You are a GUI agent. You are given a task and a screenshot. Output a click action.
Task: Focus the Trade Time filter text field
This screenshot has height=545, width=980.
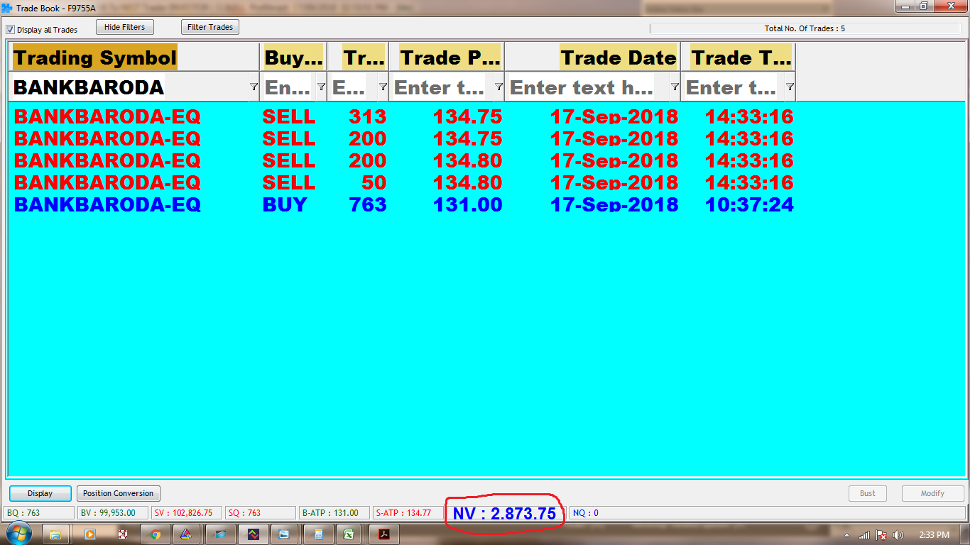pos(734,87)
